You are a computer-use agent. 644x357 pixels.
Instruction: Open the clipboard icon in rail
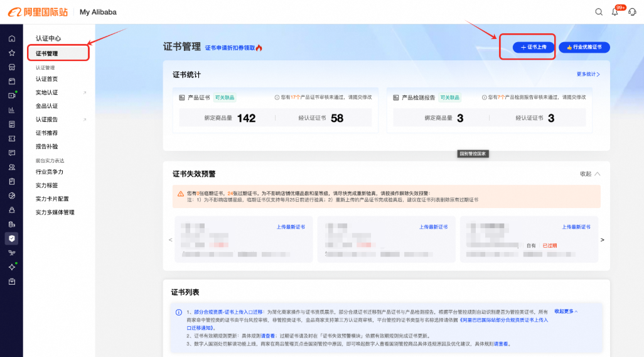click(12, 182)
